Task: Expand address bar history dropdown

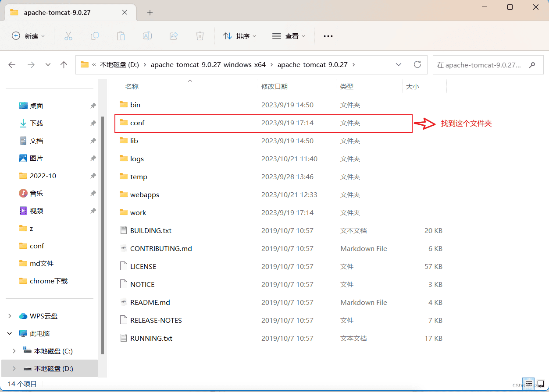Action: 399,64
